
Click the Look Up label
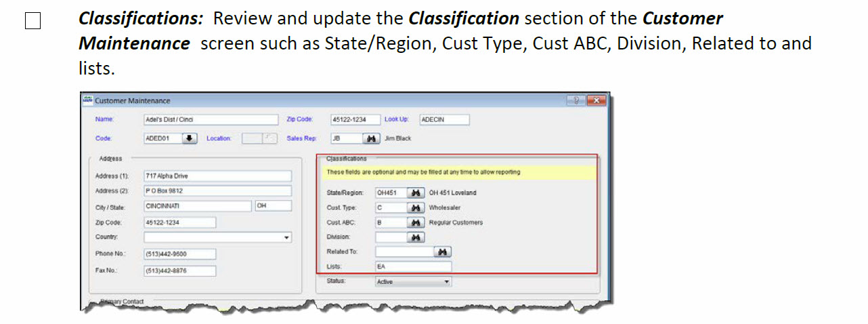coord(397,119)
